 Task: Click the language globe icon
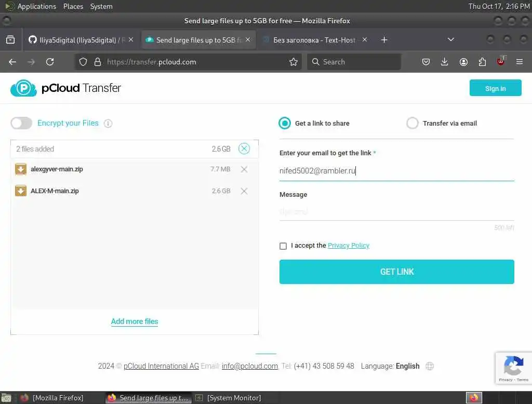point(430,366)
